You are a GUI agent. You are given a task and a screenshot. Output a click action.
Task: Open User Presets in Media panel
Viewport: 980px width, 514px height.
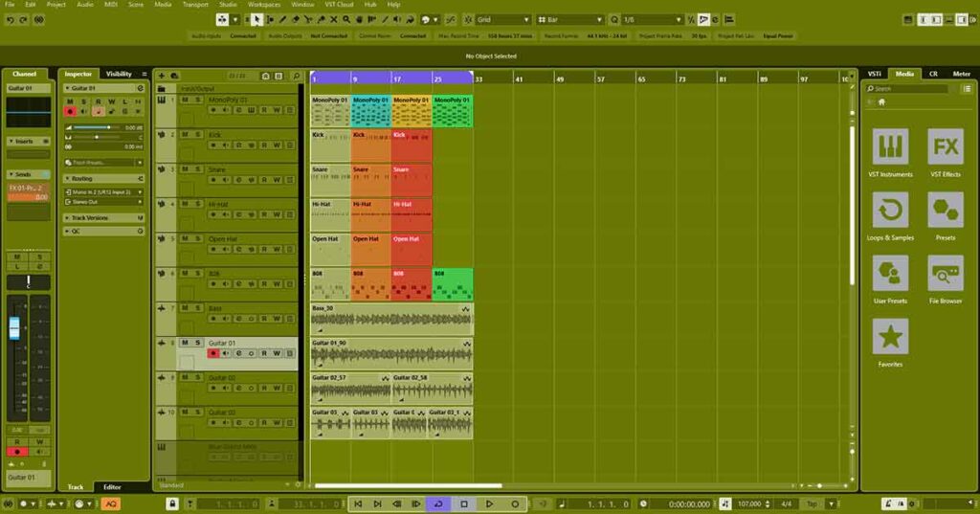[890, 273]
